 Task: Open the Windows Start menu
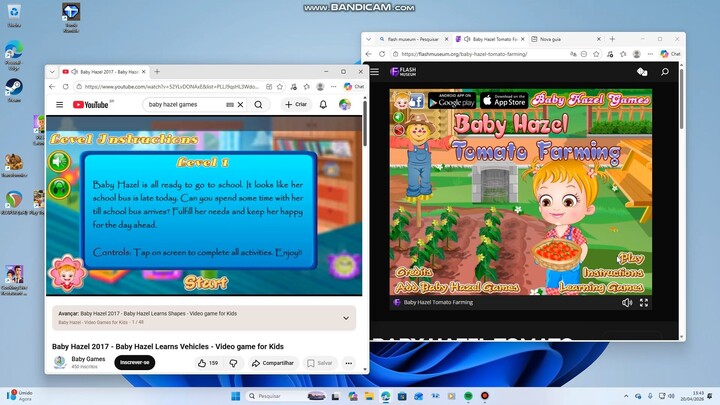click(x=236, y=396)
